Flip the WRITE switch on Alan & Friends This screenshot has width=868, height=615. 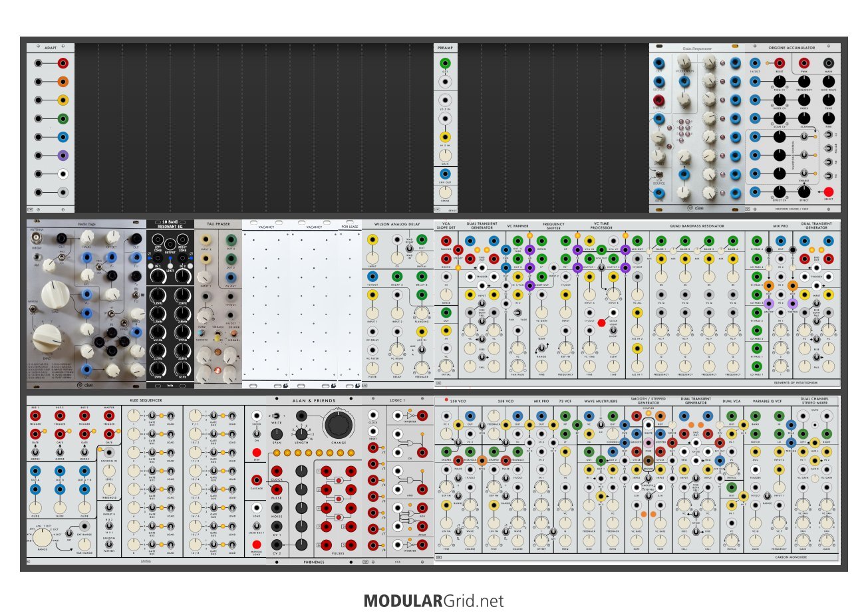point(277,416)
